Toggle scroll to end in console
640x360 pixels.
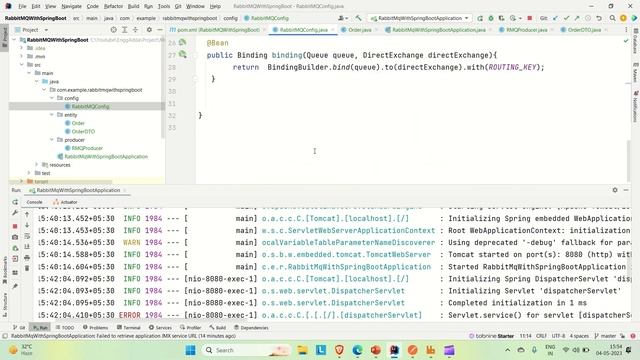click(27, 247)
